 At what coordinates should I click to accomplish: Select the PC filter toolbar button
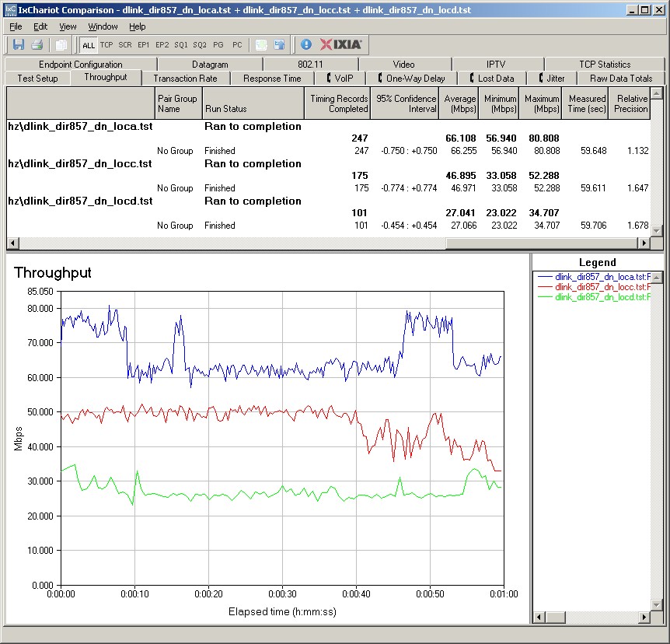[237, 45]
